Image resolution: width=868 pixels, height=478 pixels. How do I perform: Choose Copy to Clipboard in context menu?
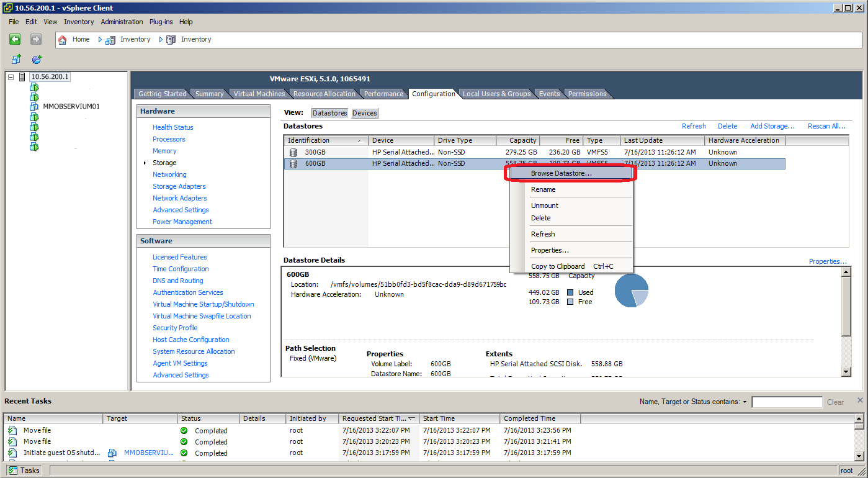(570, 266)
